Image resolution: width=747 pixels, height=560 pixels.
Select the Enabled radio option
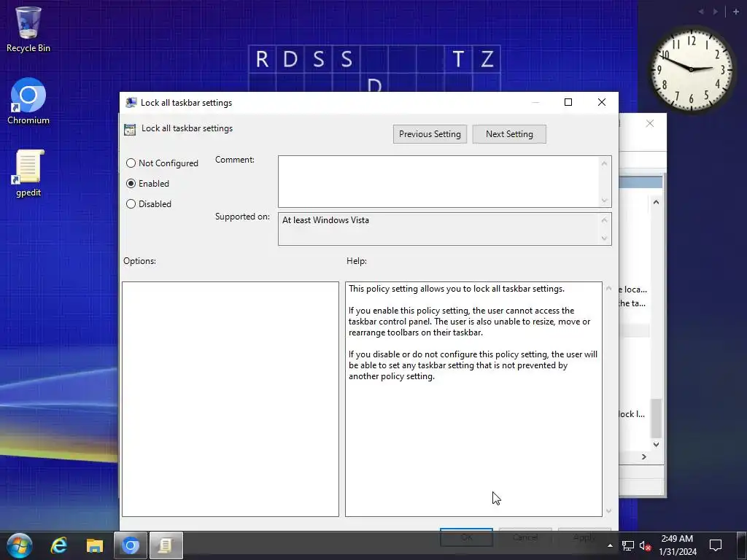pyautogui.click(x=147, y=183)
